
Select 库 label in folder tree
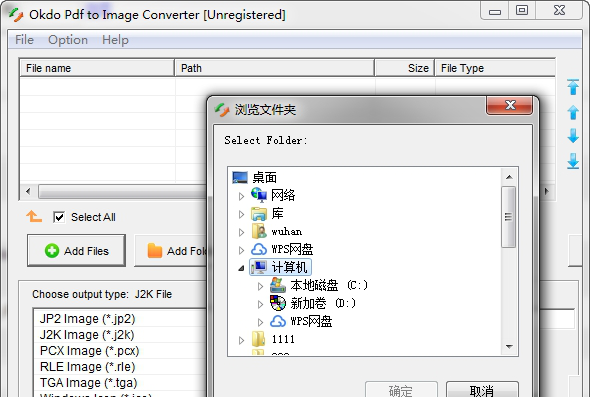(x=277, y=213)
